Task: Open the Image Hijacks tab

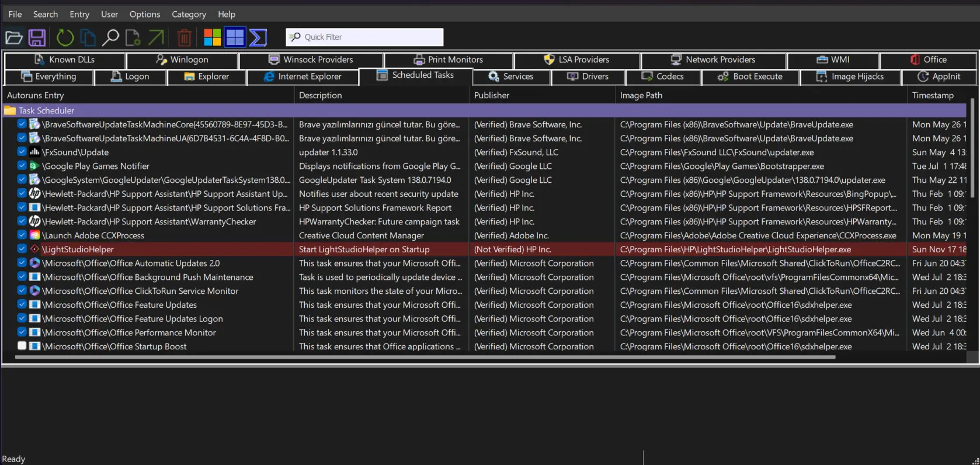Action: coord(850,77)
